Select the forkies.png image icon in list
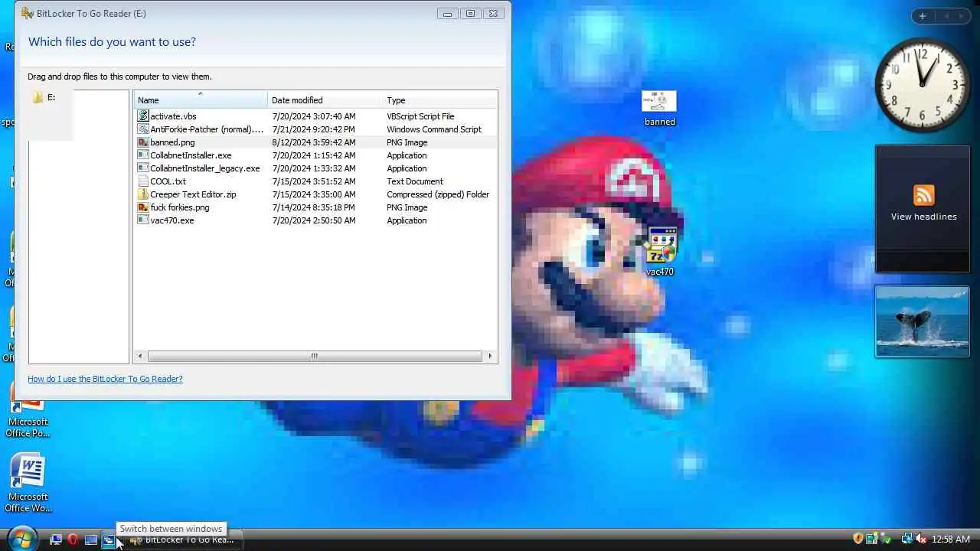The image size is (980, 551). (x=143, y=207)
